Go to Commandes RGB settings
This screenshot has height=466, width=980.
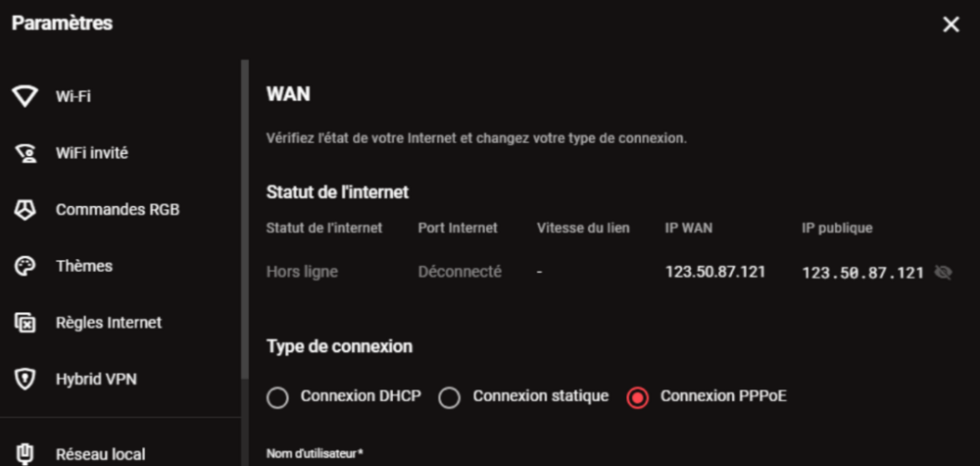[118, 209]
